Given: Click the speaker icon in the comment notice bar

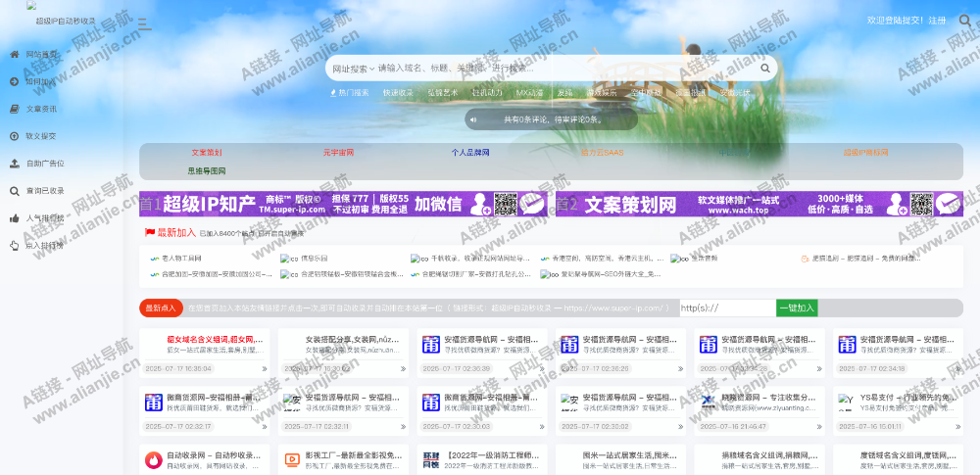Looking at the screenshot, I should (x=473, y=119).
